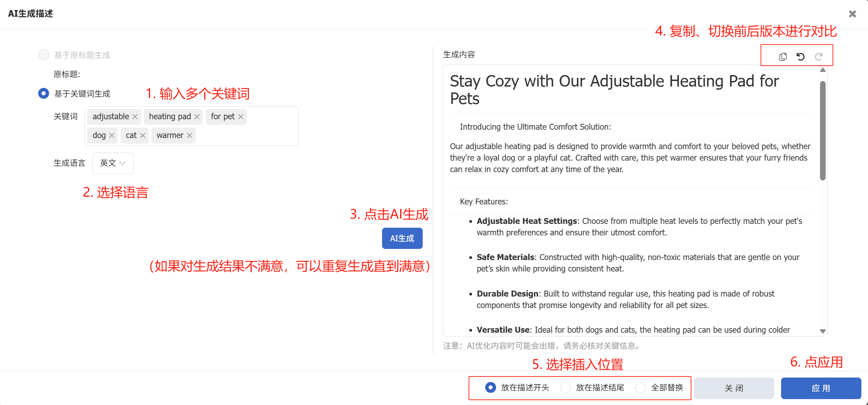Screen dimensions: 868x405
Task: Remove the 'heating pad' keyword tag
Action: [x=197, y=117]
